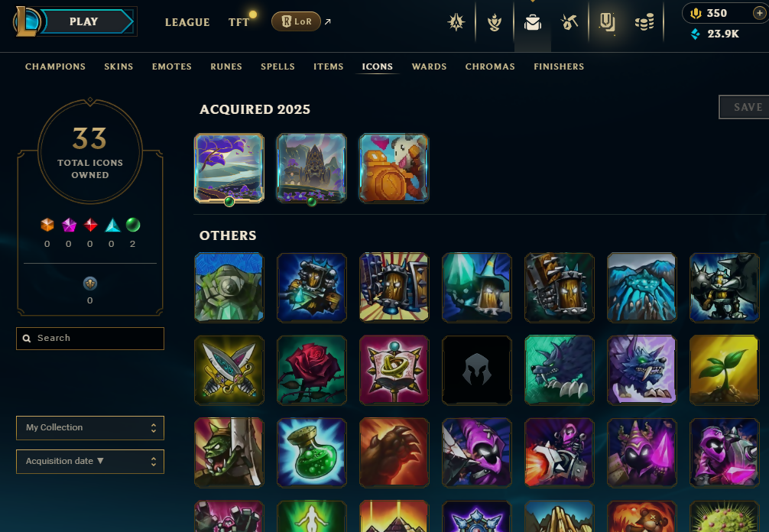Click the plus icon to purchase RP

point(759,13)
